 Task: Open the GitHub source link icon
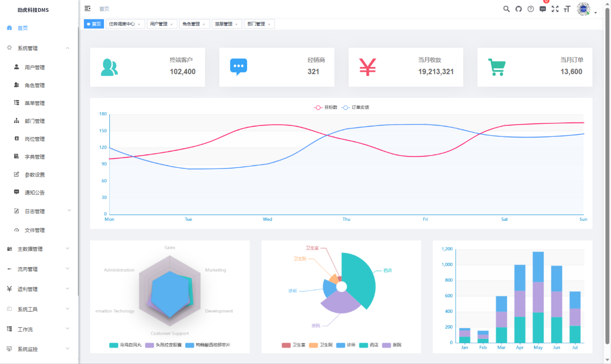(x=518, y=9)
